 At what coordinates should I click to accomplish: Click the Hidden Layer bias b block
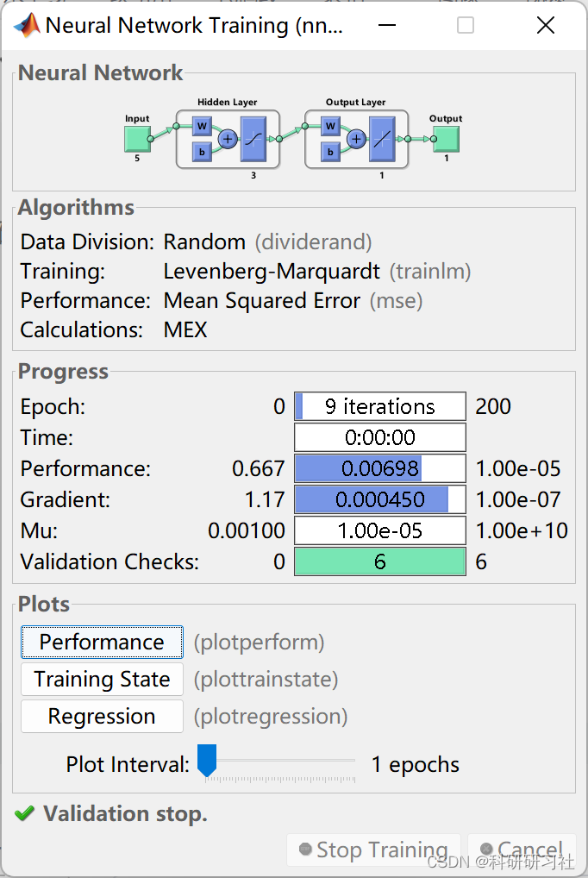coord(202,152)
